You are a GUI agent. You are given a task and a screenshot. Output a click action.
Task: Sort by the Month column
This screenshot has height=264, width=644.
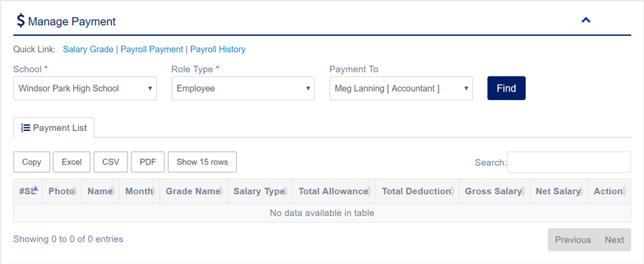coord(140,191)
